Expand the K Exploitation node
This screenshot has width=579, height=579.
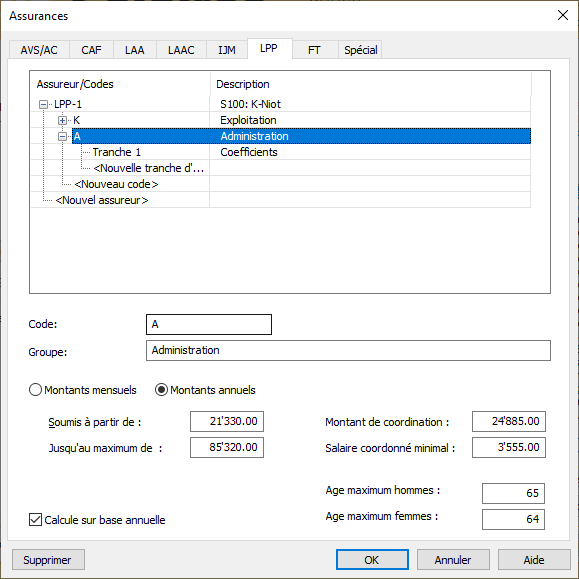62,120
